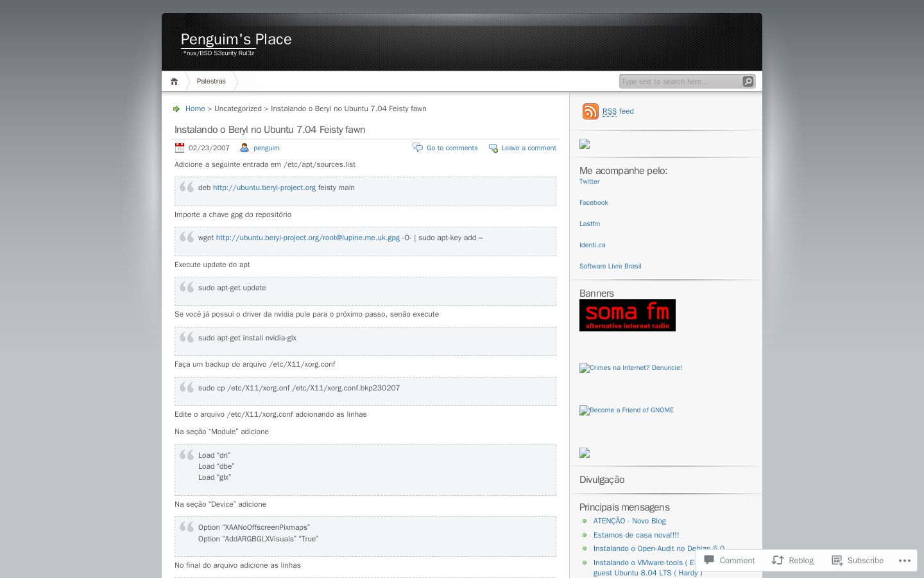The height and width of the screenshot is (578, 924).
Task: Click the leave-a-comment bubble icon
Action: coord(493,148)
